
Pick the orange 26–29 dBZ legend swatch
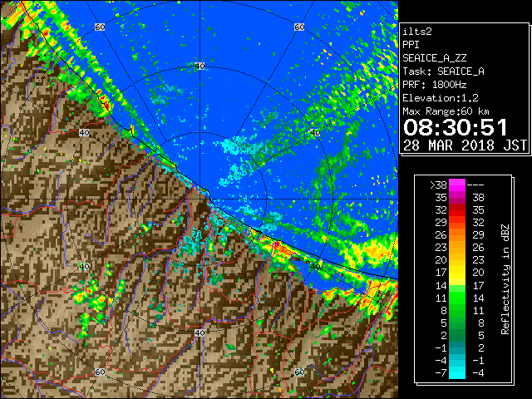457,235
